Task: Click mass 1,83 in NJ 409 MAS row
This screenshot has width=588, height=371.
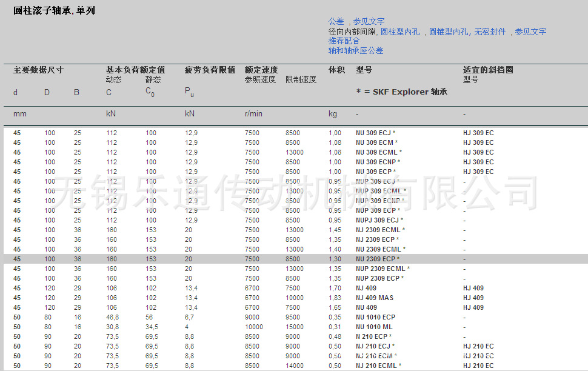Action: coord(335,298)
